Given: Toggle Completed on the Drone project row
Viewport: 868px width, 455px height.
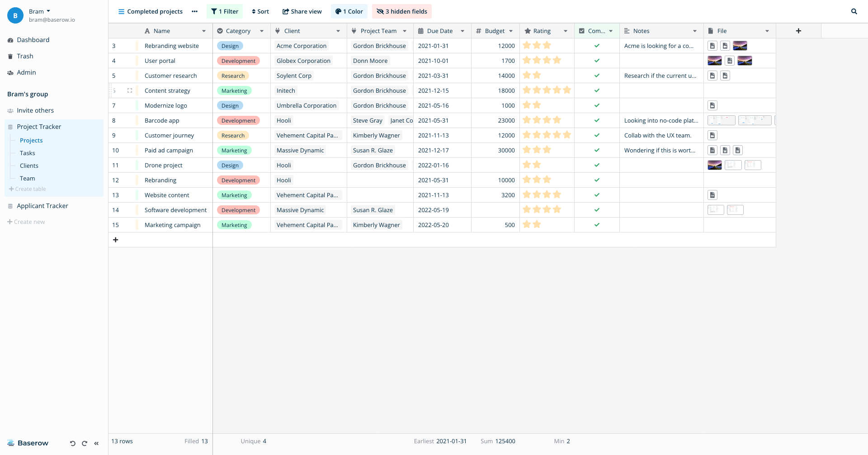Looking at the screenshot, I should point(597,165).
